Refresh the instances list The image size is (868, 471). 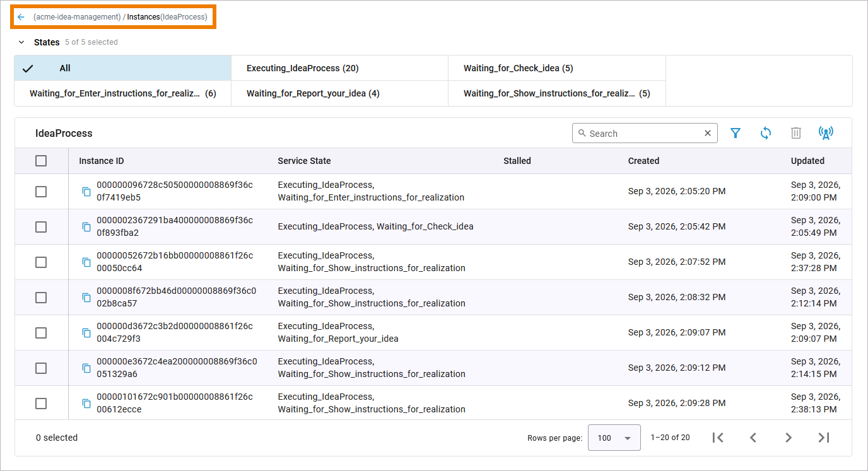pyautogui.click(x=766, y=133)
